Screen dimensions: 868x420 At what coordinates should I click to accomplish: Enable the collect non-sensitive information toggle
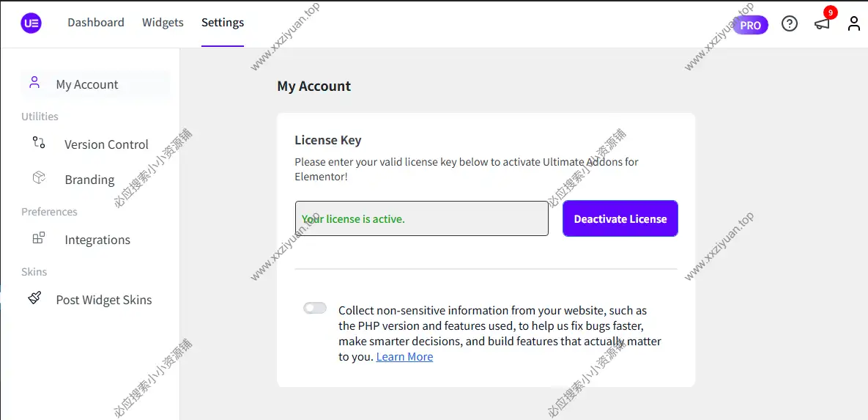pos(315,308)
